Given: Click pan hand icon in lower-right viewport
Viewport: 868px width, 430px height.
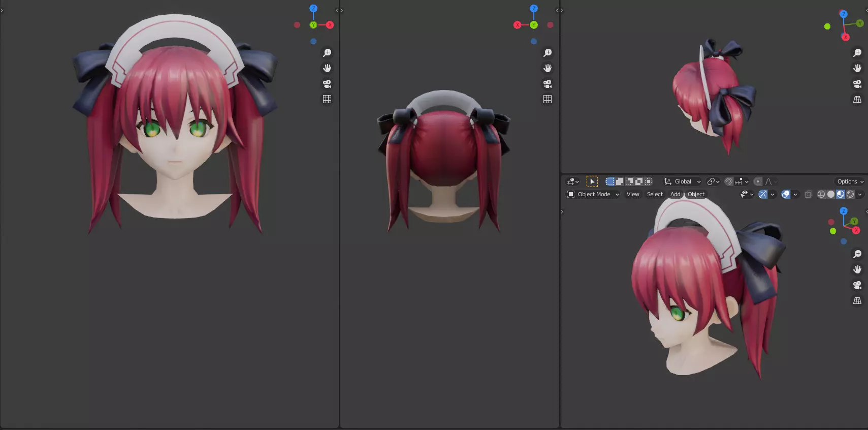Looking at the screenshot, I should (857, 269).
